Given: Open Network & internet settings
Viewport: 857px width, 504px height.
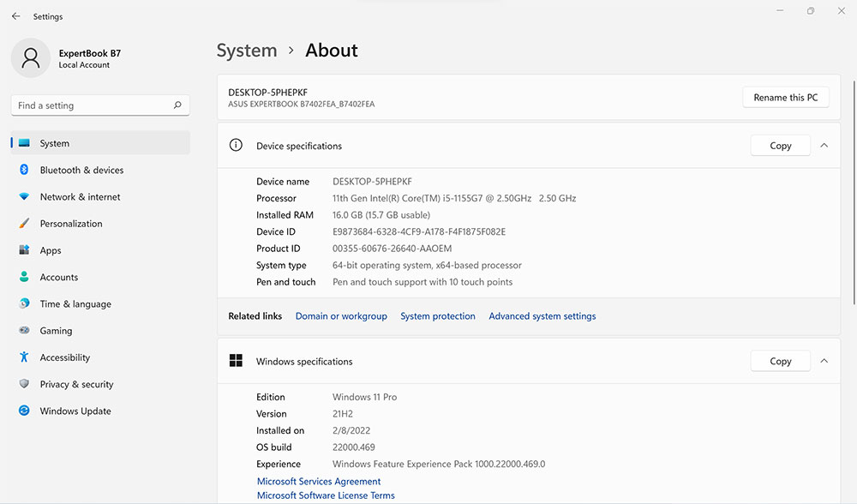Looking at the screenshot, I should (100, 197).
